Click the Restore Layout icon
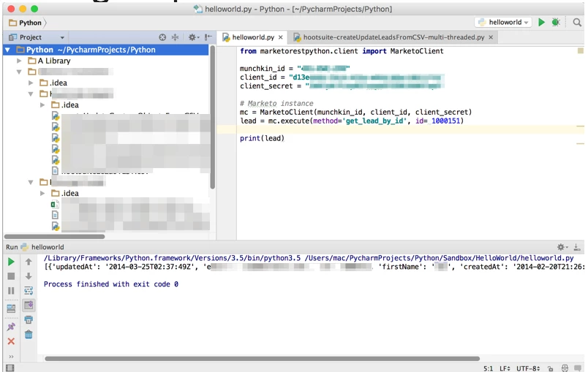 (x=11, y=308)
